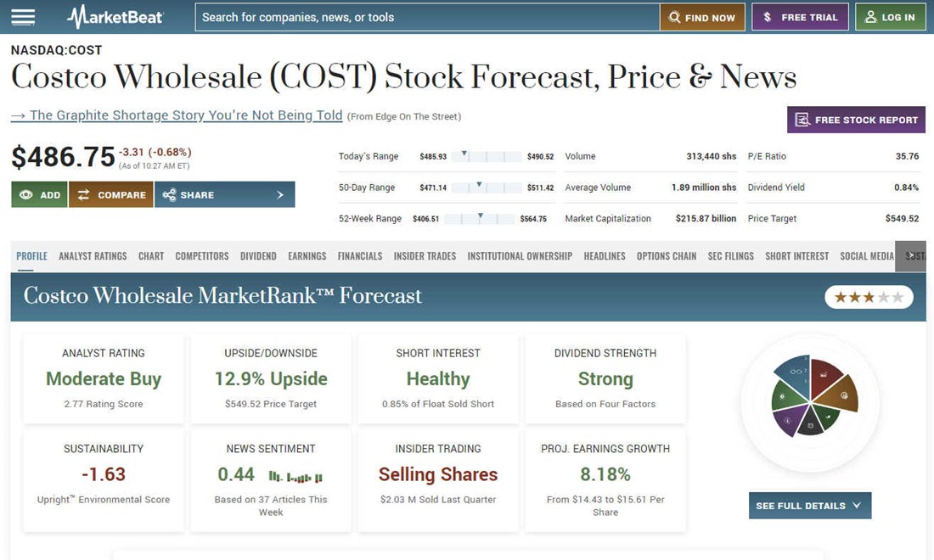
Task: Click the magnifier Find Now button
Action: [x=702, y=17]
